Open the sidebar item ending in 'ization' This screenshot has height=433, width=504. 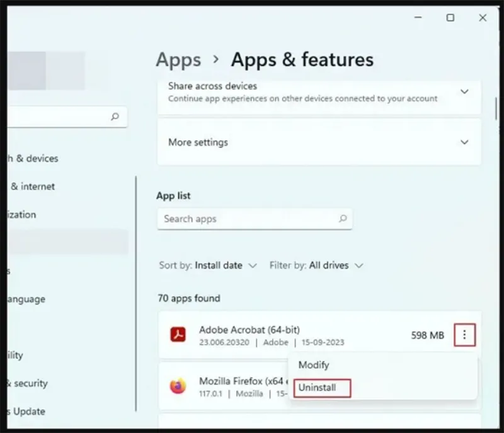[21, 215]
